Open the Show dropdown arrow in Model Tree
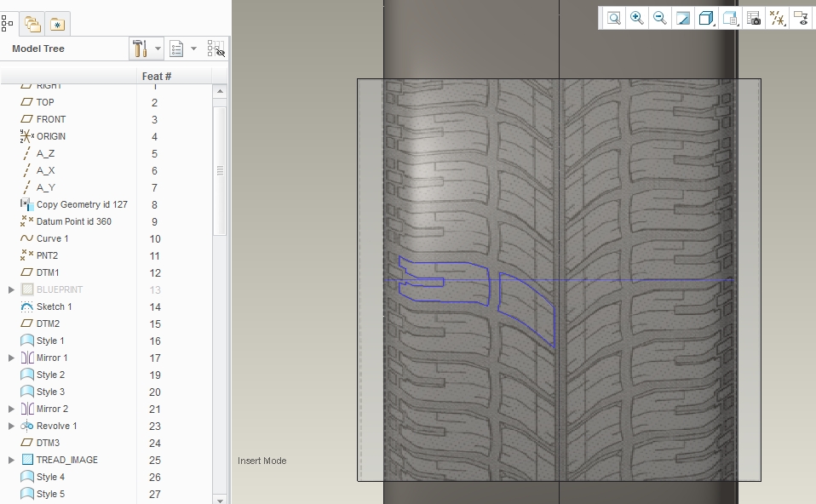 [193, 49]
